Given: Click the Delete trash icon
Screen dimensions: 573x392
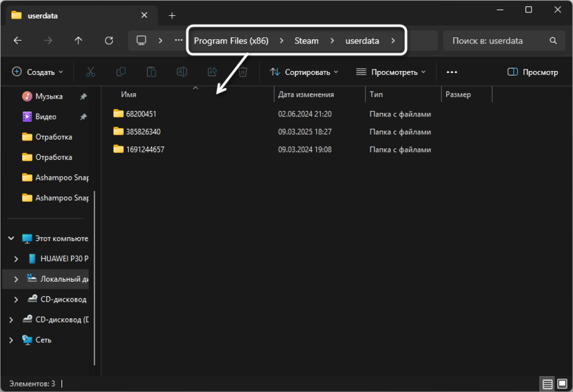Looking at the screenshot, I should pos(242,72).
